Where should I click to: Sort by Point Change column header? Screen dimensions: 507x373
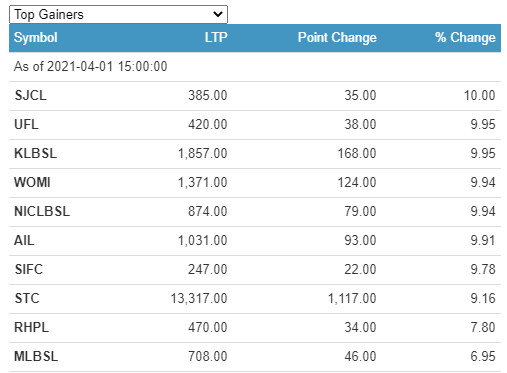(337, 37)
